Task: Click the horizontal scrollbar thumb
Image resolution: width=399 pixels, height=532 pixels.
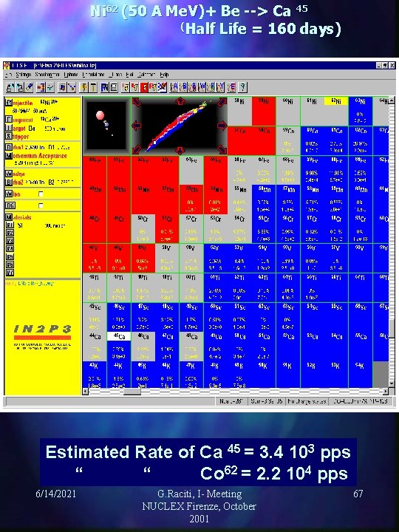Action: 132,392
